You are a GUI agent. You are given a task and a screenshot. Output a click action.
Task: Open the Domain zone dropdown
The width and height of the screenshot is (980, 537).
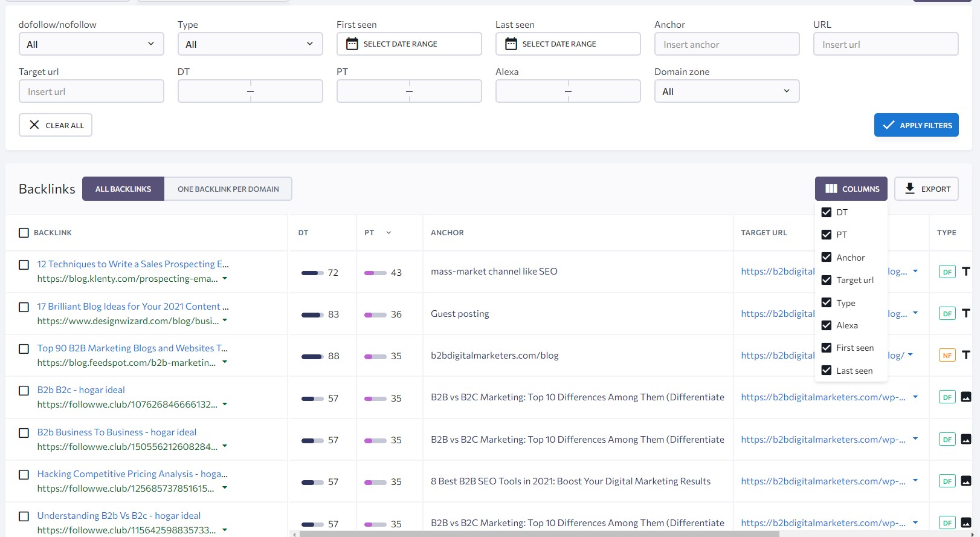[727, 91]
